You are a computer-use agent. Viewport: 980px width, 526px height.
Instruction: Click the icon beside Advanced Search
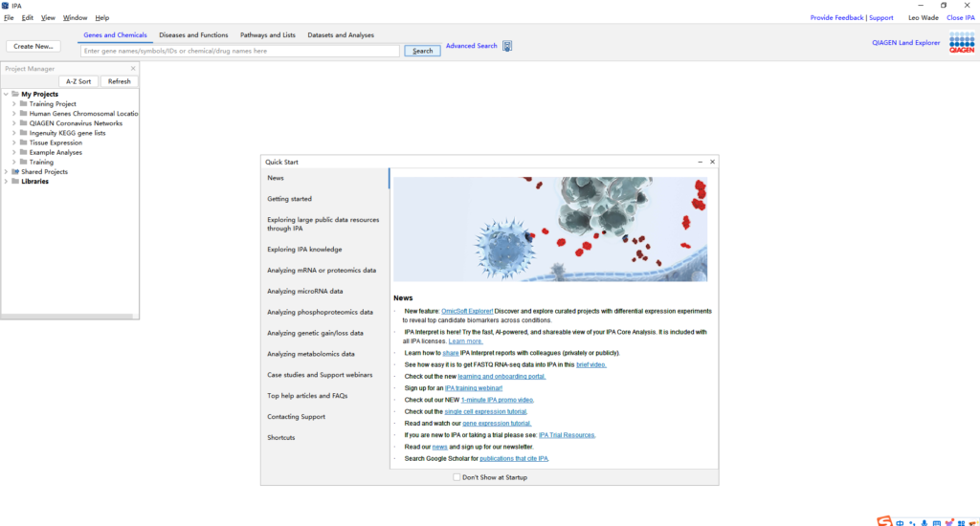point(507,46)
